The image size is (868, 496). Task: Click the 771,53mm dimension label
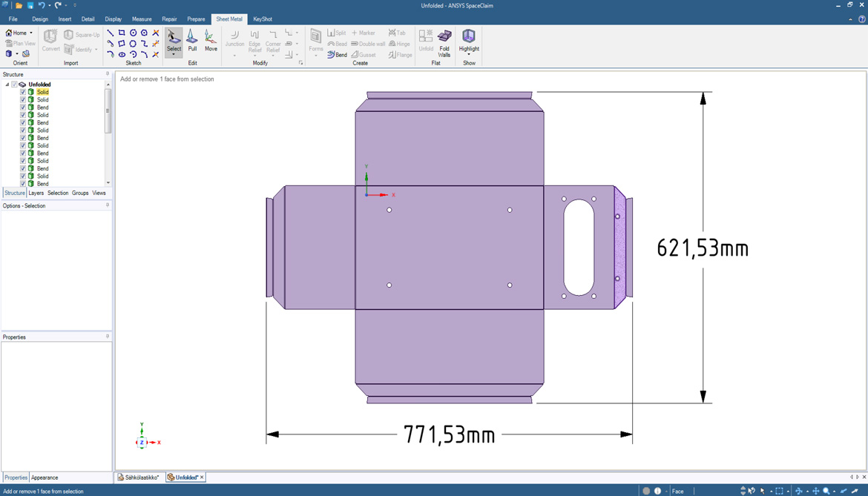449,434
